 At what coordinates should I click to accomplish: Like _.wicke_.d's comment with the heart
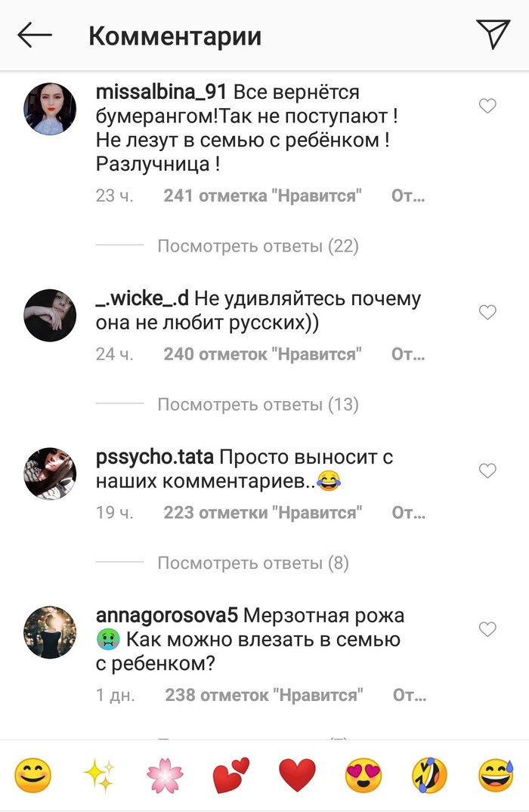[x=487, y=312]
